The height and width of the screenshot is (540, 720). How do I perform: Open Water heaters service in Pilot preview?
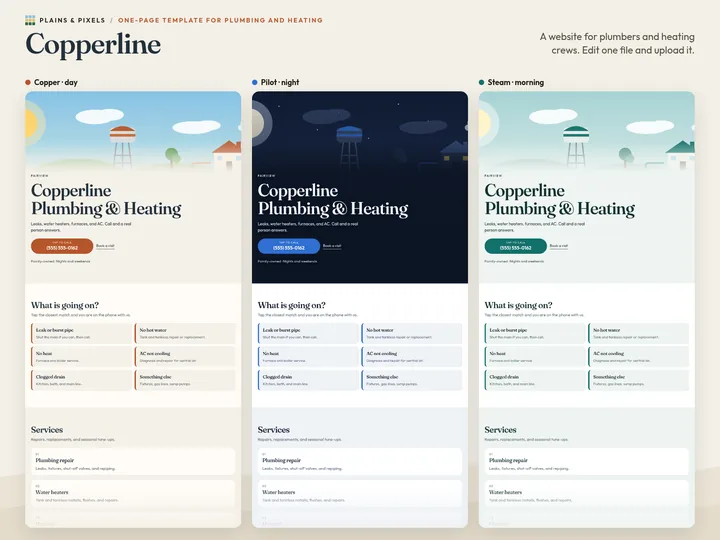tap(360, 494)
